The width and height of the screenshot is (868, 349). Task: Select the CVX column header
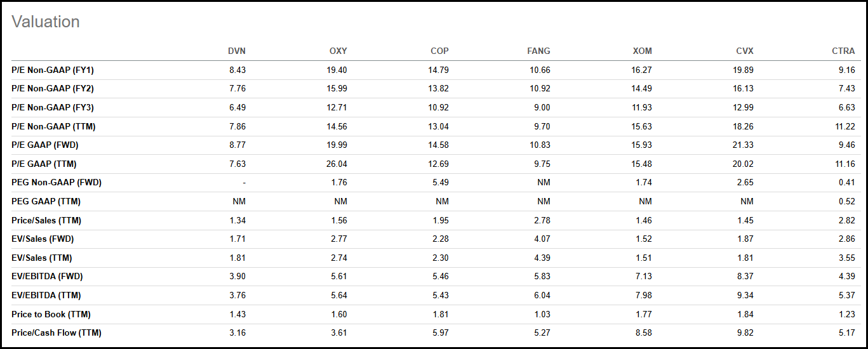pyautogui.click(x=744, y=51)
